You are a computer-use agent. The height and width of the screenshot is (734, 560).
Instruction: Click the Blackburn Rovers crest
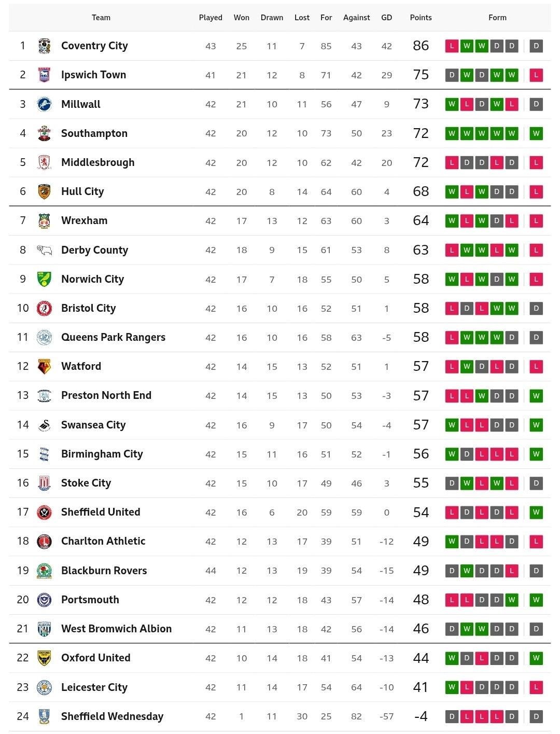45,571
